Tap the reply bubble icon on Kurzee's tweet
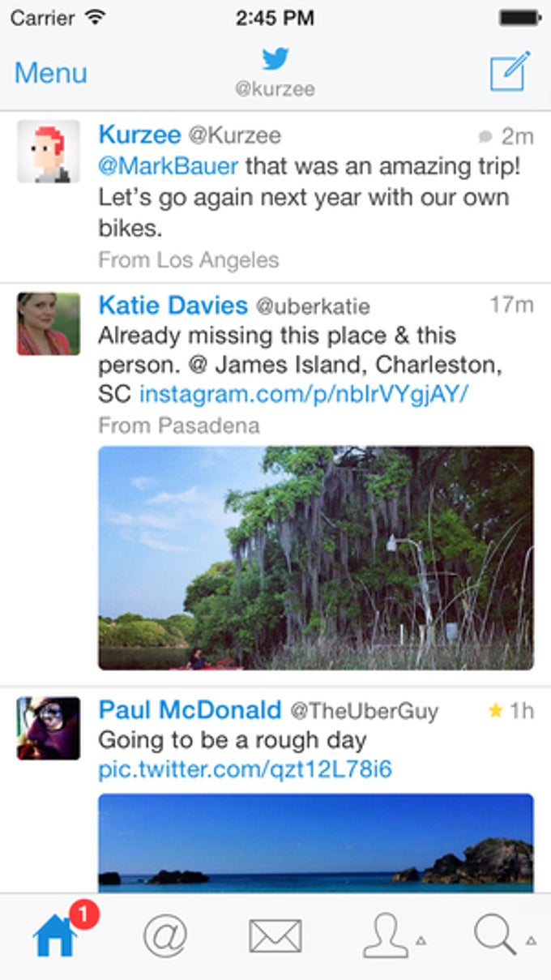 click(x=485, y=136)
